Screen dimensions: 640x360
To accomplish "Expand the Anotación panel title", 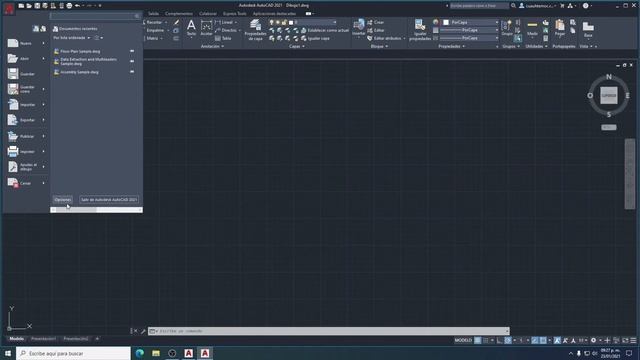I will tap(212, 47).
